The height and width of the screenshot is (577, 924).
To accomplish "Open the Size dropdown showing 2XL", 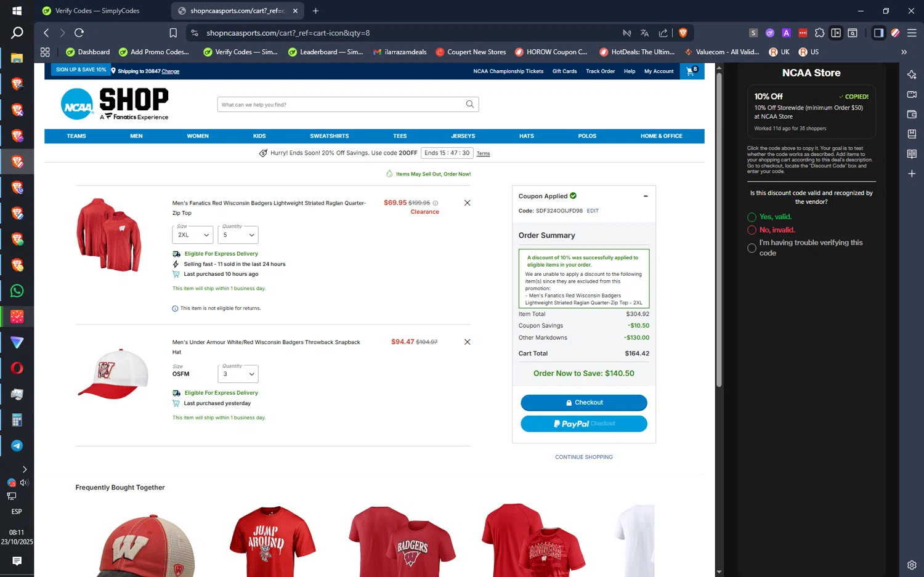I will pos(193,235).
